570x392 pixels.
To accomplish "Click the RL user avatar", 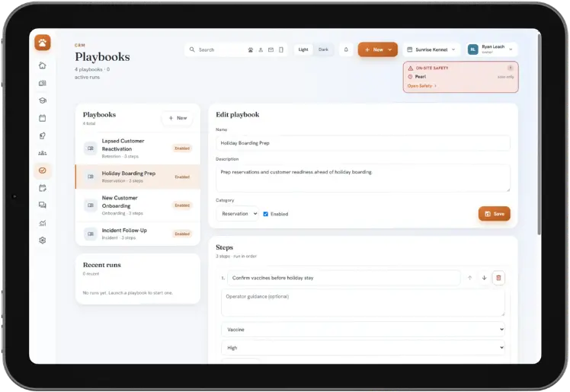I will coord(473,49).
